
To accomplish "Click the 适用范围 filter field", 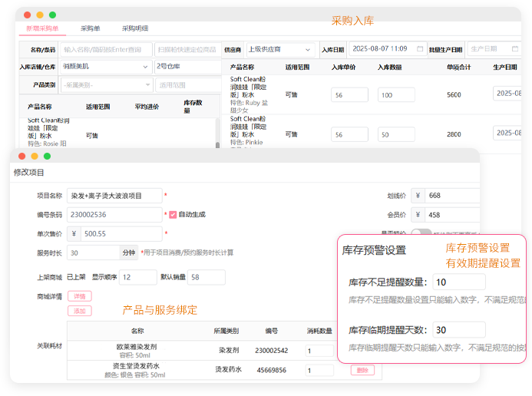I will [187, 85].
